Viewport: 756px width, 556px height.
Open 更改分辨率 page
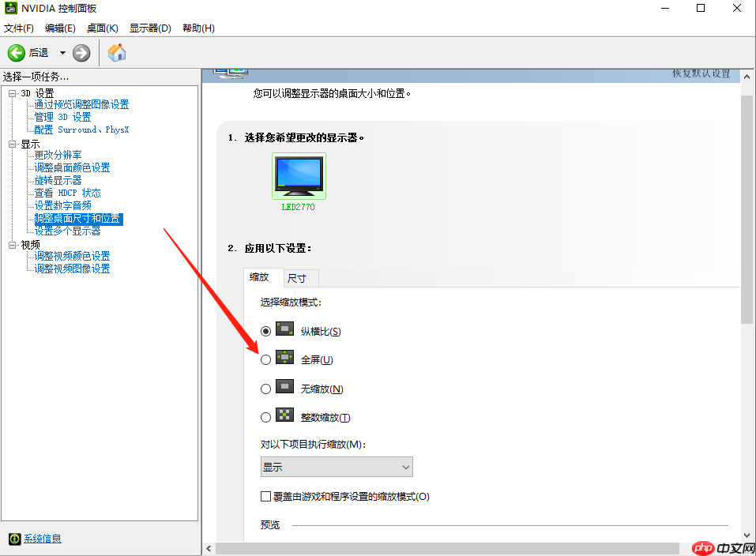[58, 155]
